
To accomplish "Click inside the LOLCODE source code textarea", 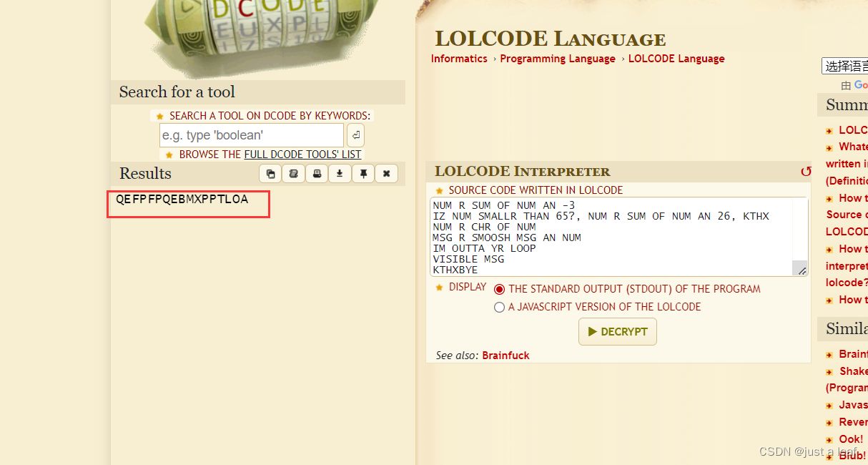I will [x=619, y=237].
